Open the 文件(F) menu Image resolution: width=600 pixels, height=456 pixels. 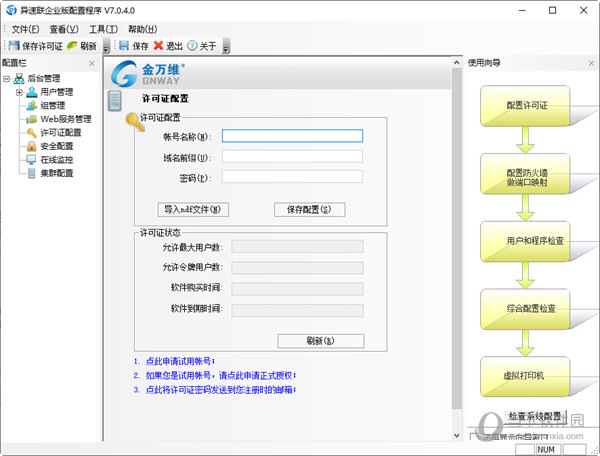click(25, 29)
